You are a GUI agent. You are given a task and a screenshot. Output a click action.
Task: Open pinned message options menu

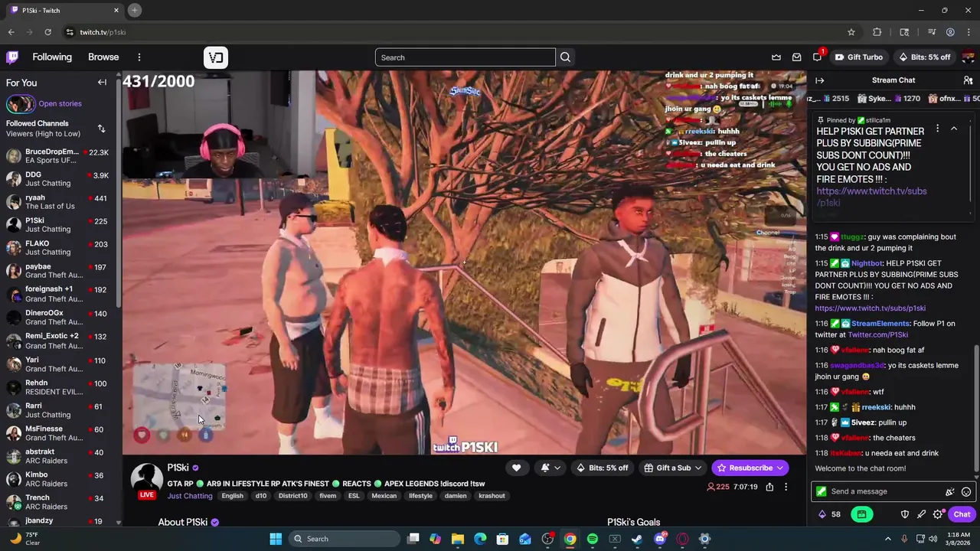pos(937,129)
